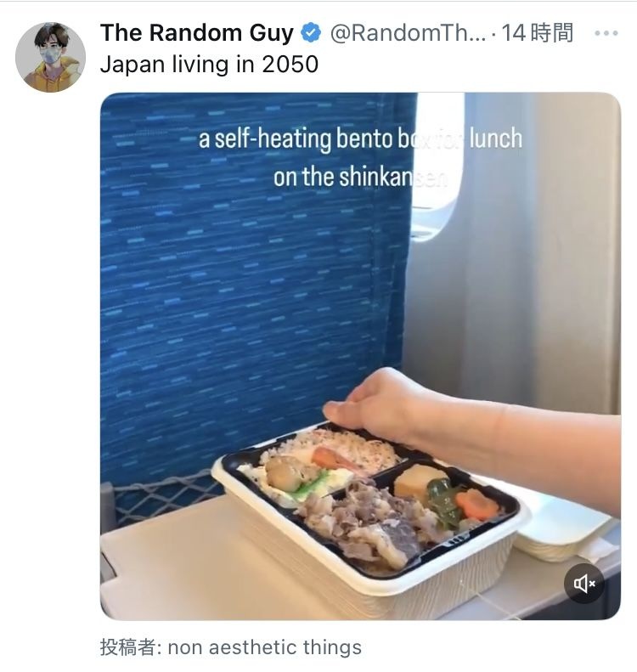Open The Random Guy display name

tap(197, 33)
